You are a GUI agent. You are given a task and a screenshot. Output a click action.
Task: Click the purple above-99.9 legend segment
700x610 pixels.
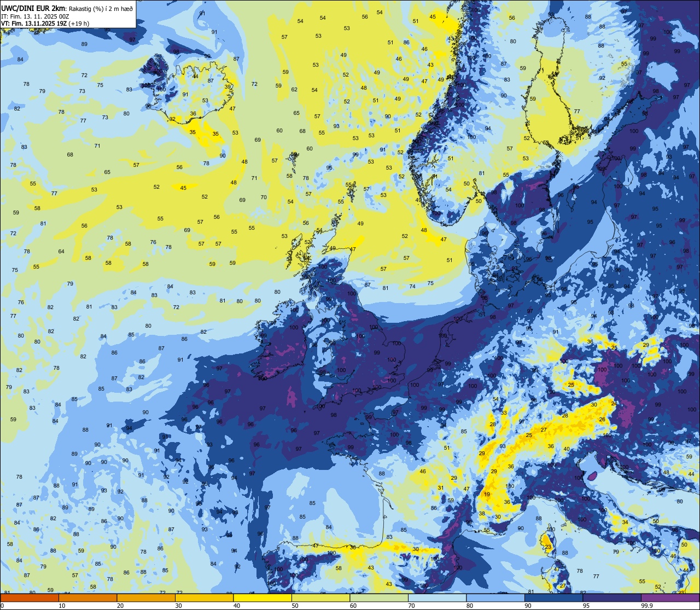click(670, 597)
